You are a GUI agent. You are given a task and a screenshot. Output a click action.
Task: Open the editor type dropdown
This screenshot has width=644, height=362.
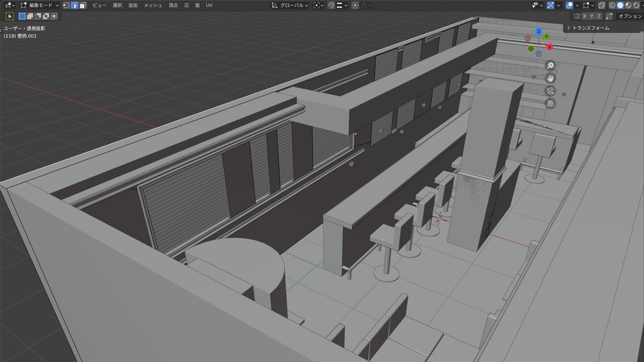(x=10, y=5)
